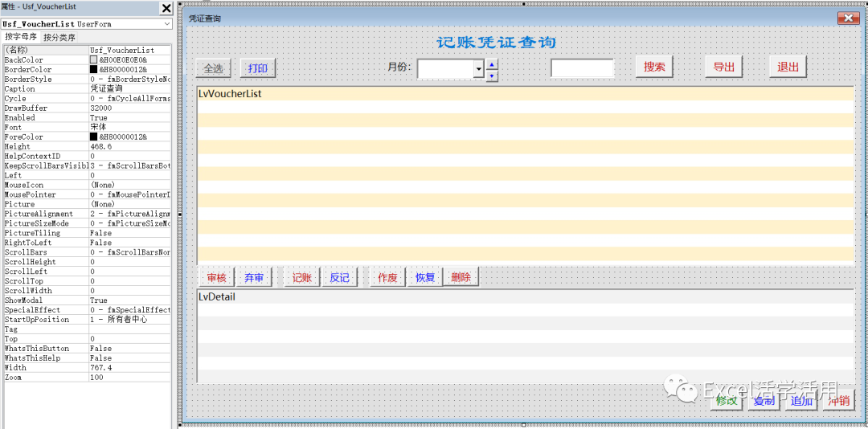Screen dimensions: 868x429
Task: Click the spin button down arrow next to 月份
Action: coord(492,76)
